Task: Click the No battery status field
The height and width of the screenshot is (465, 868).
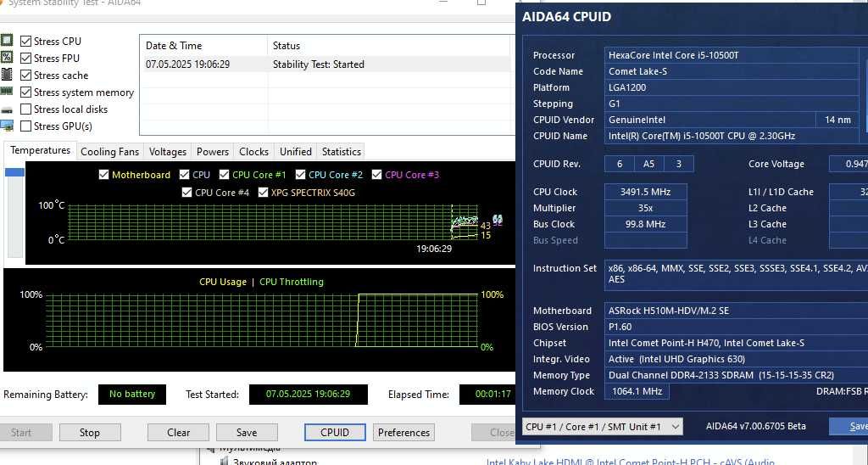Action: 131,394
